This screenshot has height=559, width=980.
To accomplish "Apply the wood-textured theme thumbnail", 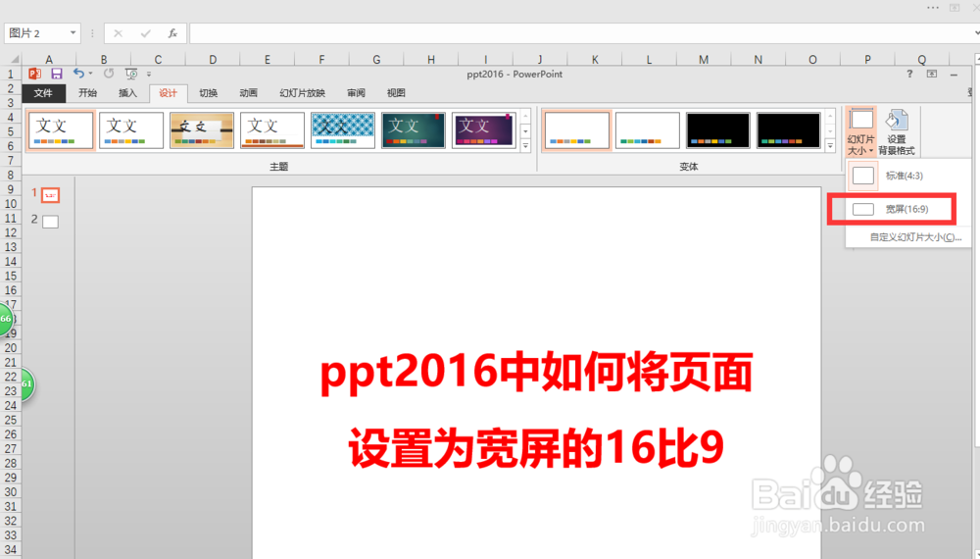I will tap(202, 130).
